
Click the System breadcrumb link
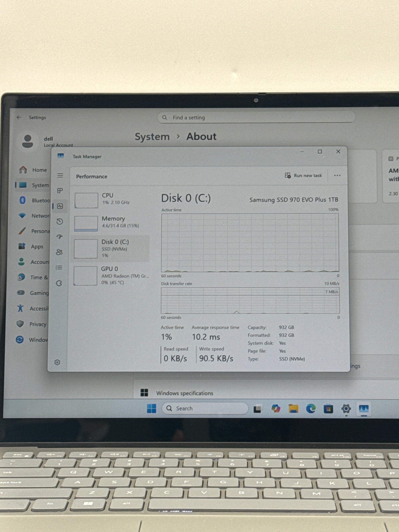(x=152, y=137)
